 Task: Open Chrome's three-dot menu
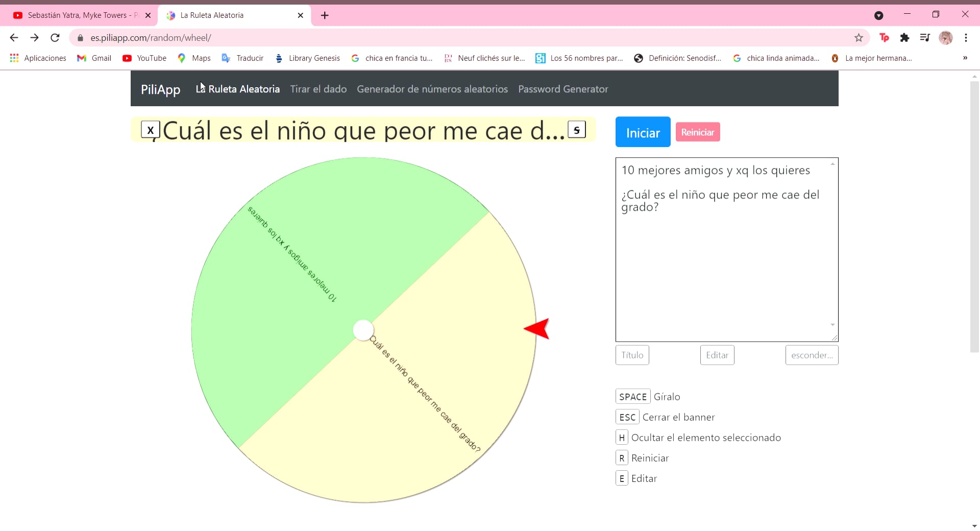pos(966,37)
